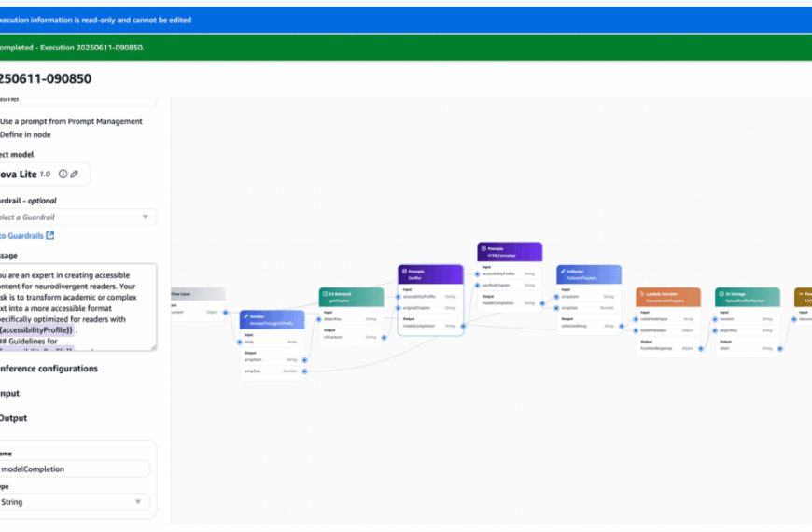
Task: Click the Easifier Prompts node's header icon
Action: click(x=404, y=271)
